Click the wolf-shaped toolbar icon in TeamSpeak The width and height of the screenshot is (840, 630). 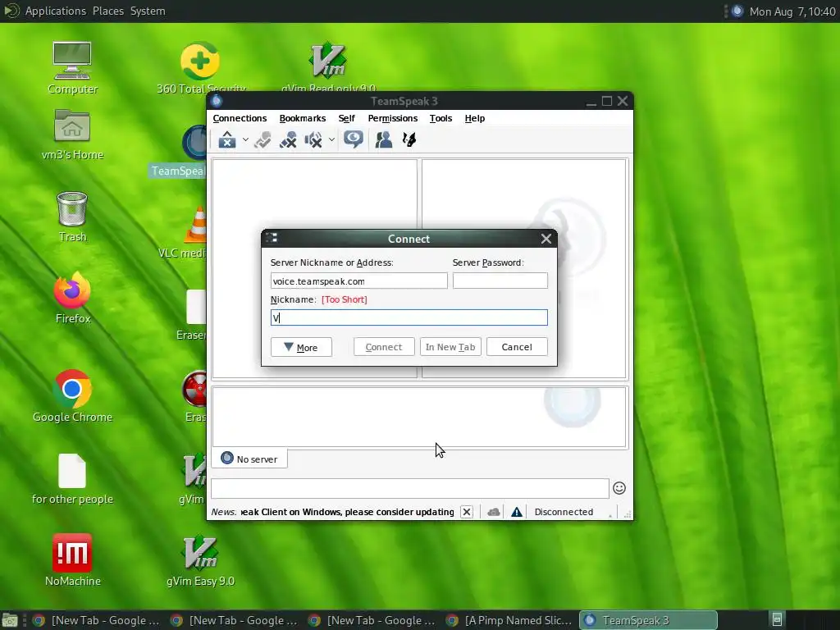tap(409, 139)
